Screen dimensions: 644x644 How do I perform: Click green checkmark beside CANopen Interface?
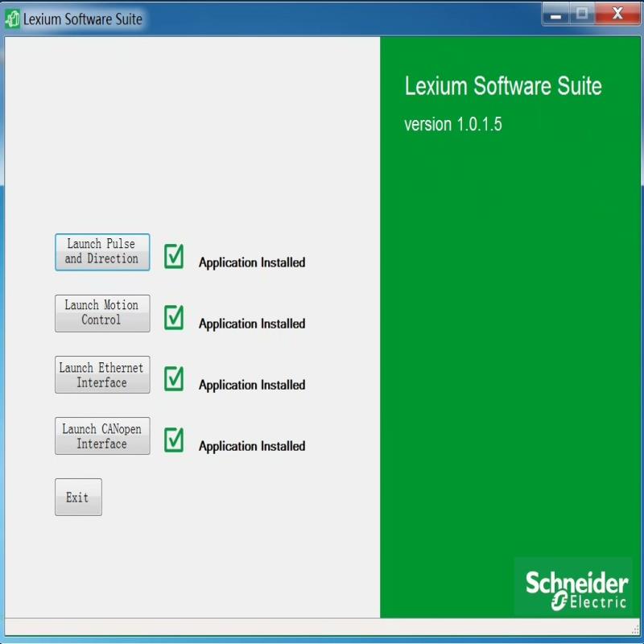[174, 440]
